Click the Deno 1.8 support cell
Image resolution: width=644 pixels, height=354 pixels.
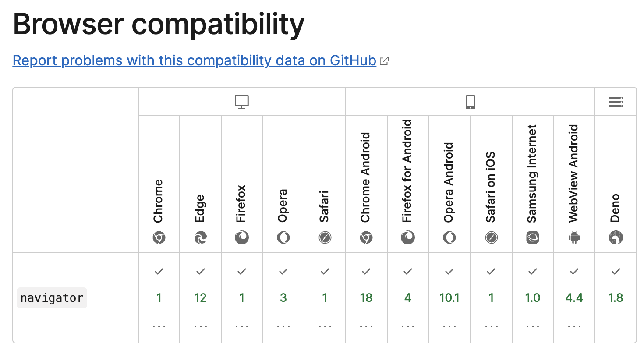point(616,298)
